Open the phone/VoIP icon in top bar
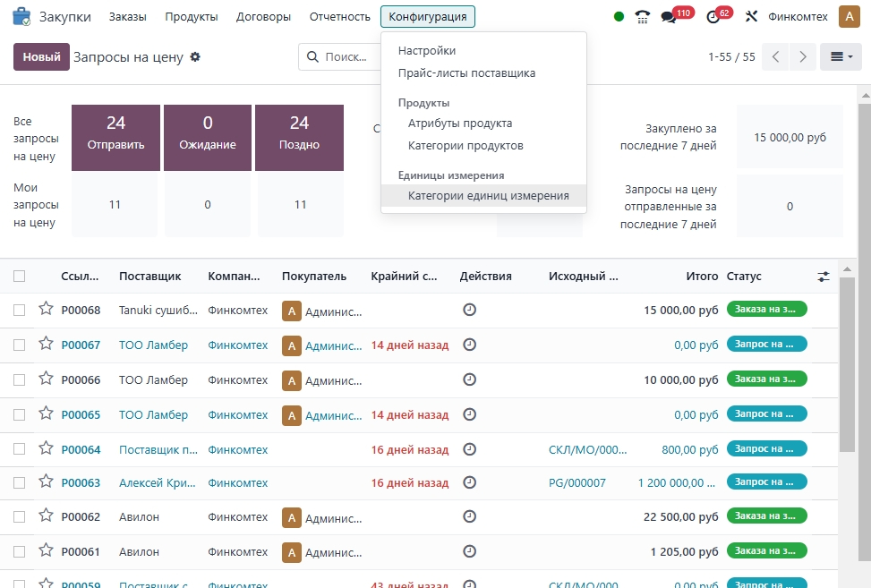 coord(642,16)
